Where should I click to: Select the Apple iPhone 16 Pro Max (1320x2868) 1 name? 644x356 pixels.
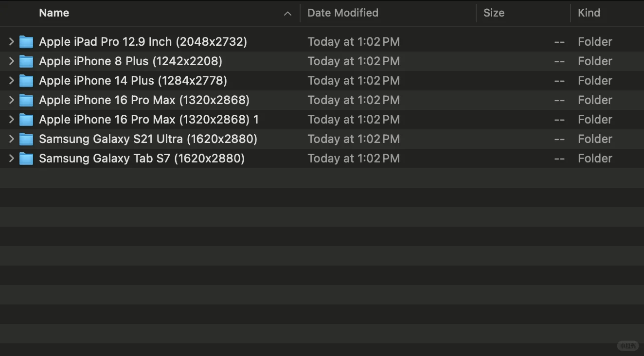coord(149,120)
